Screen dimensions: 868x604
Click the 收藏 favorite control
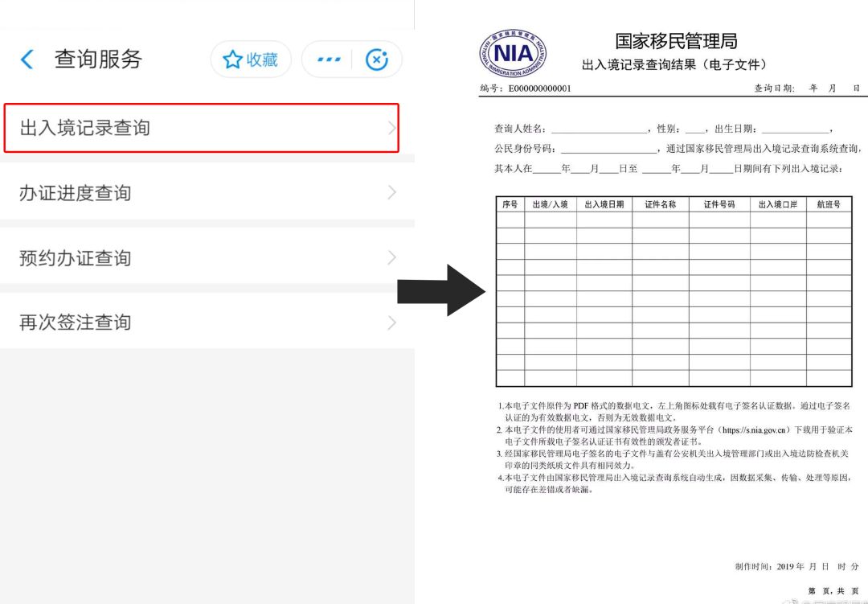coord(250,59)
